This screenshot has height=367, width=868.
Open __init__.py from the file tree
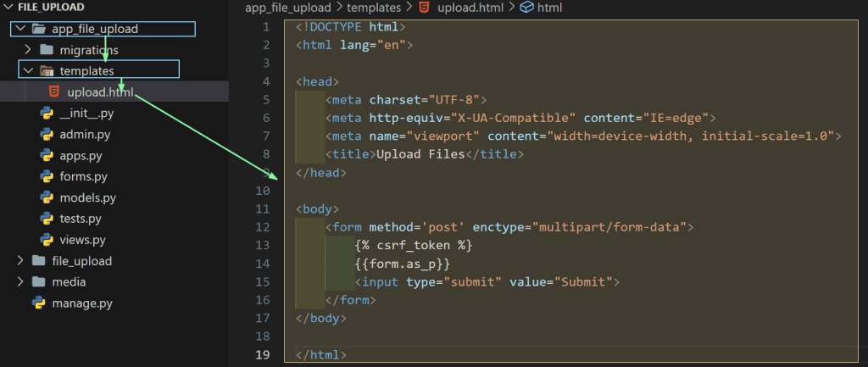pyautogui.click(x=86, y=114)
